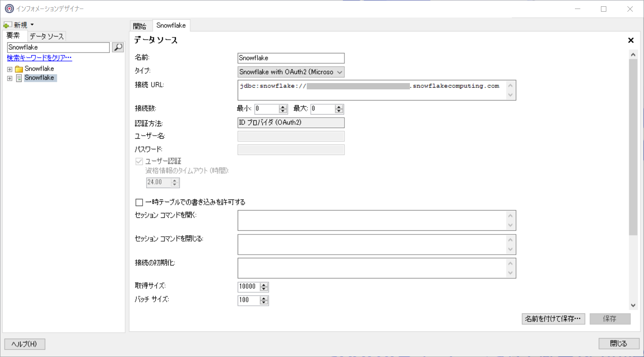This screenshot has height=357, width=644.
Task: Decrease the 最小 connection count
Action: pos(283,111)
